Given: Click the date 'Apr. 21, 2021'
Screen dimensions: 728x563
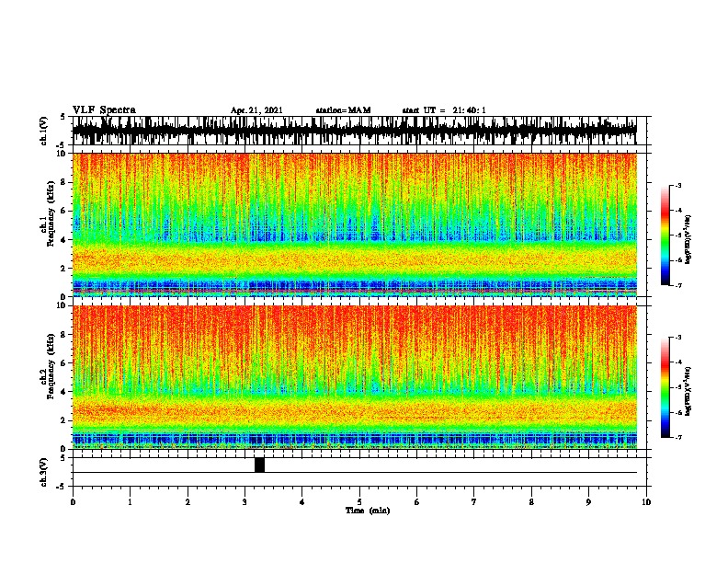Looking at the screenshot, I should tap(256, 110).
